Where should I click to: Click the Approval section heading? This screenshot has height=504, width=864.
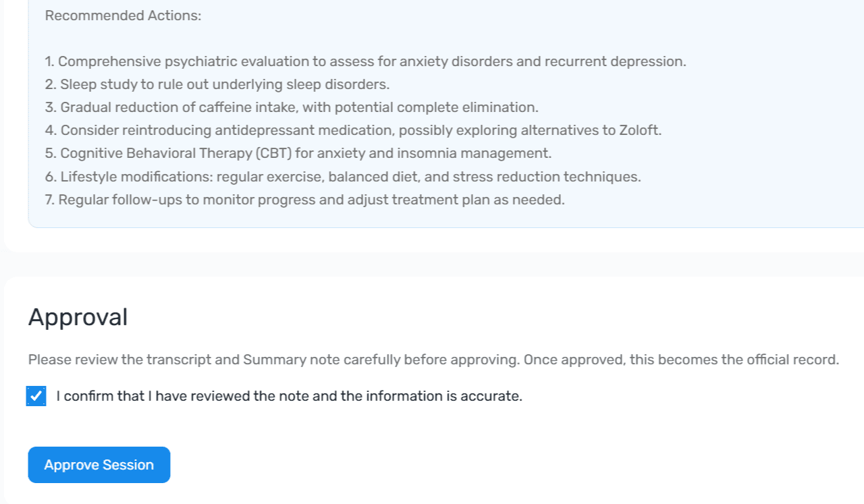point(78,317)
